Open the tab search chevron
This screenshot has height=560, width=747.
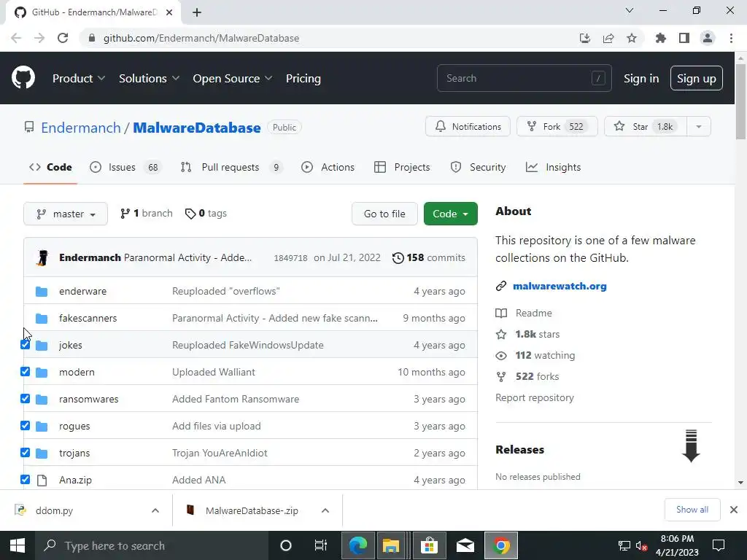[630, 10]
